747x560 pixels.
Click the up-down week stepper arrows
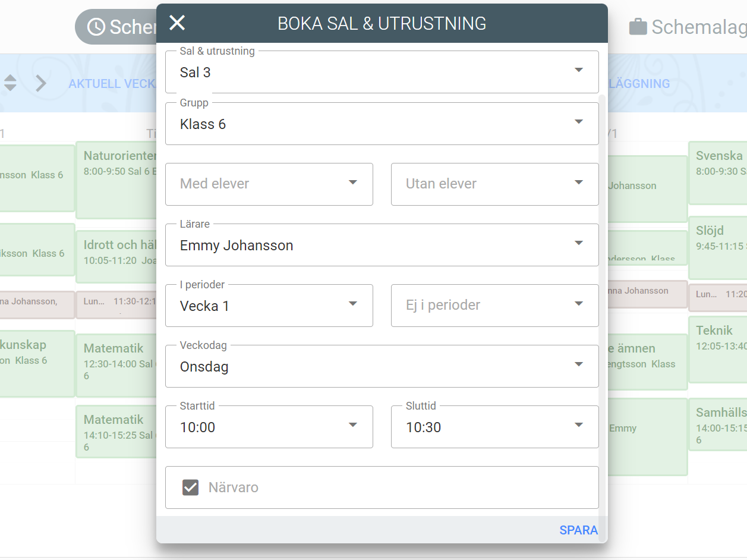[10, 83]
